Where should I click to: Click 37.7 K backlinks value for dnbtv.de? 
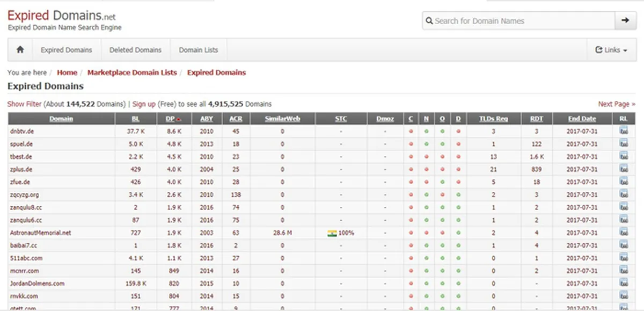click(136, 132)
